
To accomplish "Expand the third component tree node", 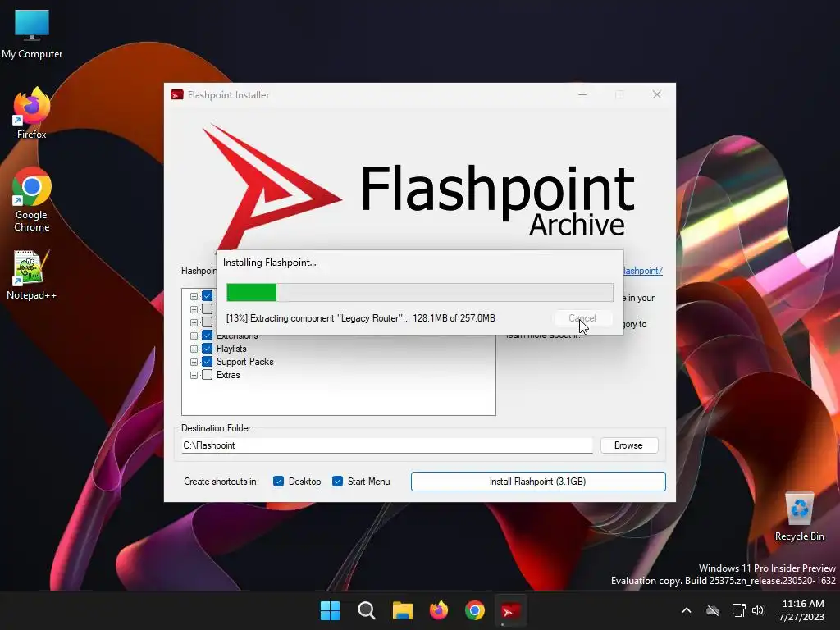I will (194, 322).
